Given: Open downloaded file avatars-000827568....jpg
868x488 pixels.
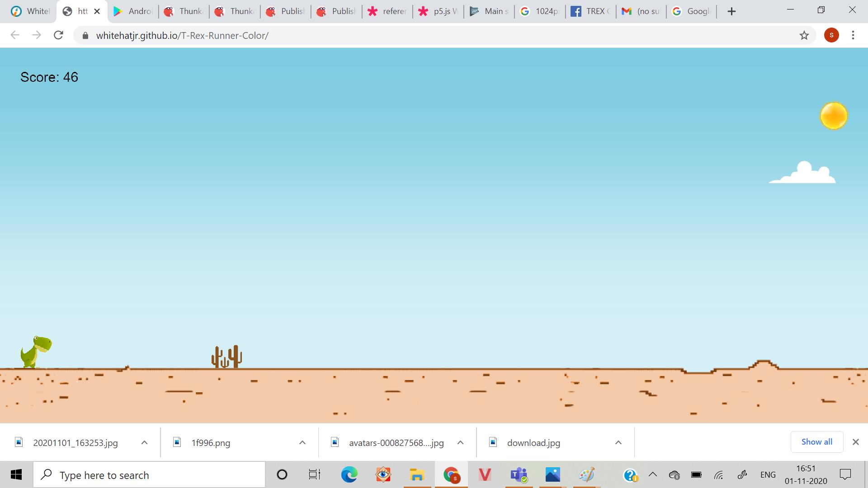Looking at the screenshot, I should pyautogui.click(x=396, y=443).
